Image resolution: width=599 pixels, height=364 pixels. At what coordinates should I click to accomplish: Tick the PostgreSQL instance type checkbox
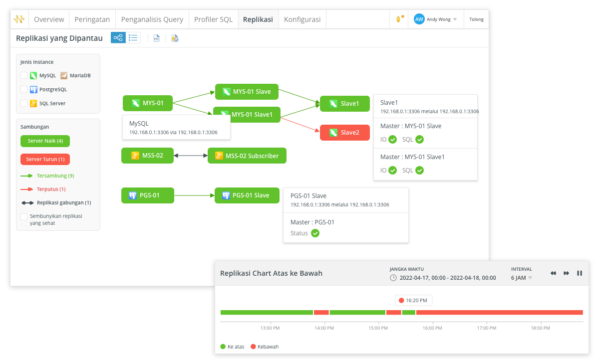tap(24, 90)
